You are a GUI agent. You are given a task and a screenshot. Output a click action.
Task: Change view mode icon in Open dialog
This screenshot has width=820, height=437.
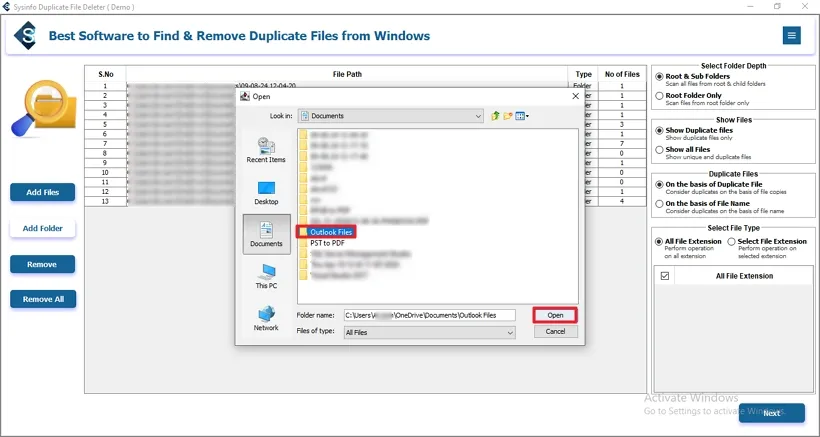[x=521, y=116]
